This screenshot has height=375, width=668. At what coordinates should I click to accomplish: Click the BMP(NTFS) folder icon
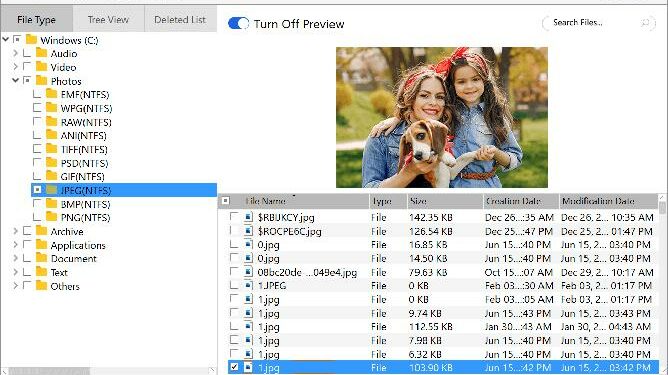[x=52, y=204]
